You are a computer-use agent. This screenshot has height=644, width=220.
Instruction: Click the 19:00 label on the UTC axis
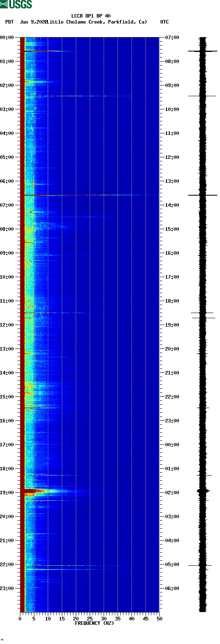pyautogui.click(x=172, y=325)
